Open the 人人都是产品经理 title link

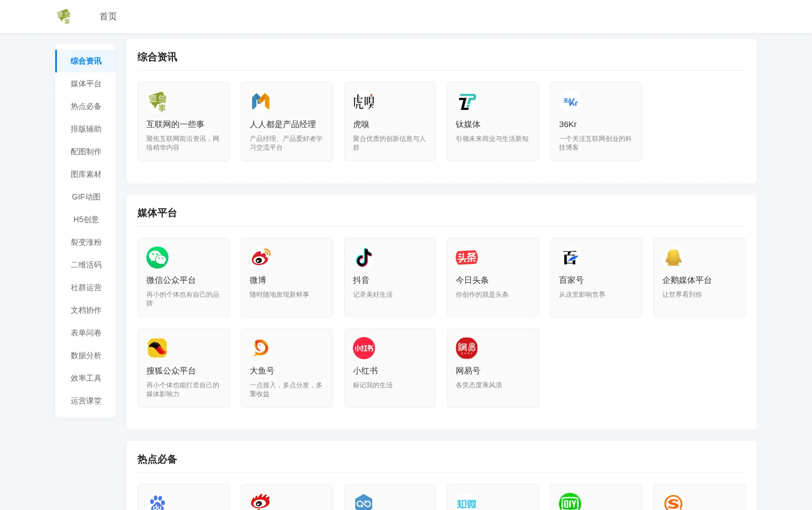pyautogui.click(x=283, y=125)
